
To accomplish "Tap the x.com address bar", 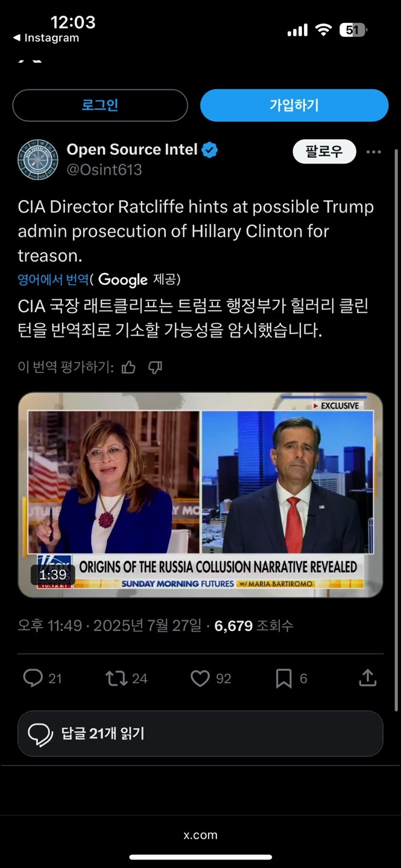I will coord(200,835).
